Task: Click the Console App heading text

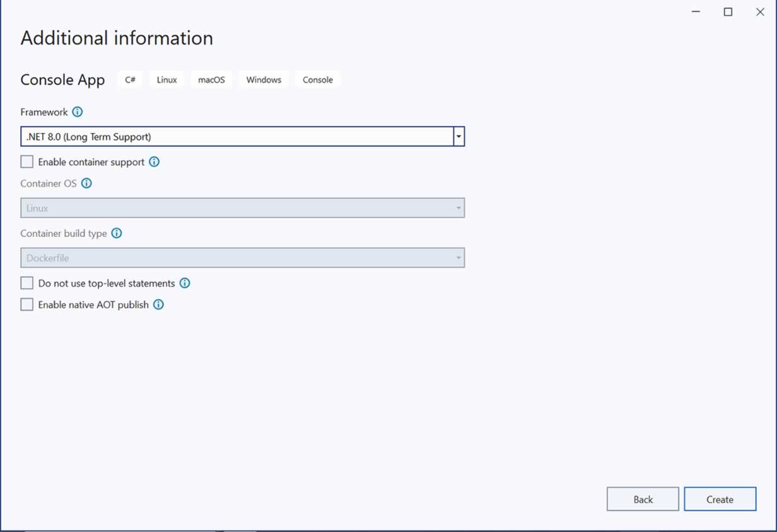Action: tap(62, 81)
